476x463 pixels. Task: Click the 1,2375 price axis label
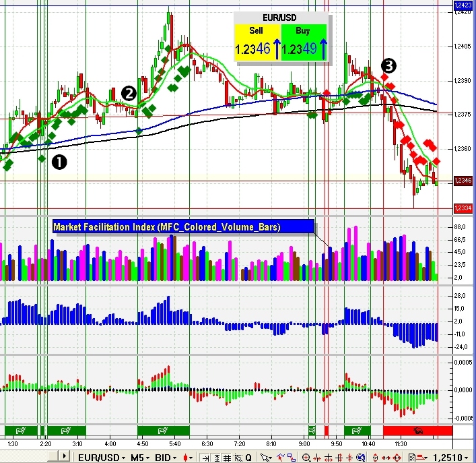click(463, 114)
